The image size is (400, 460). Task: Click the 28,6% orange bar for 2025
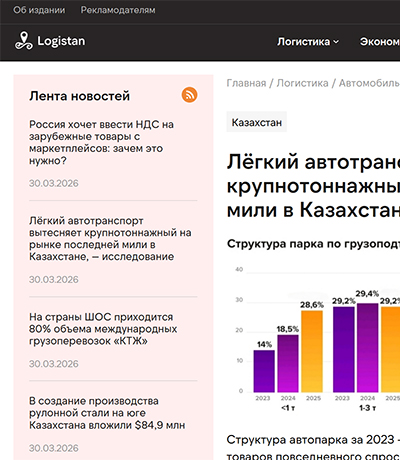pos(312,351)
